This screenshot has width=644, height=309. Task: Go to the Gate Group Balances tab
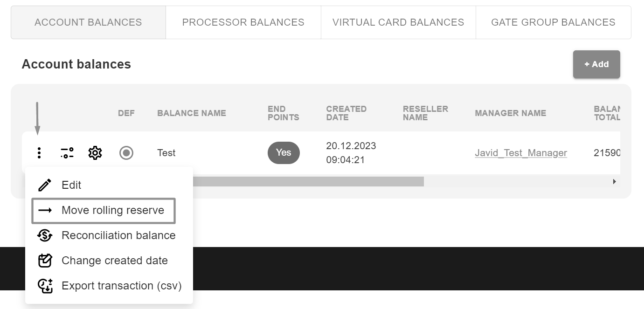[x=553, y=22]
